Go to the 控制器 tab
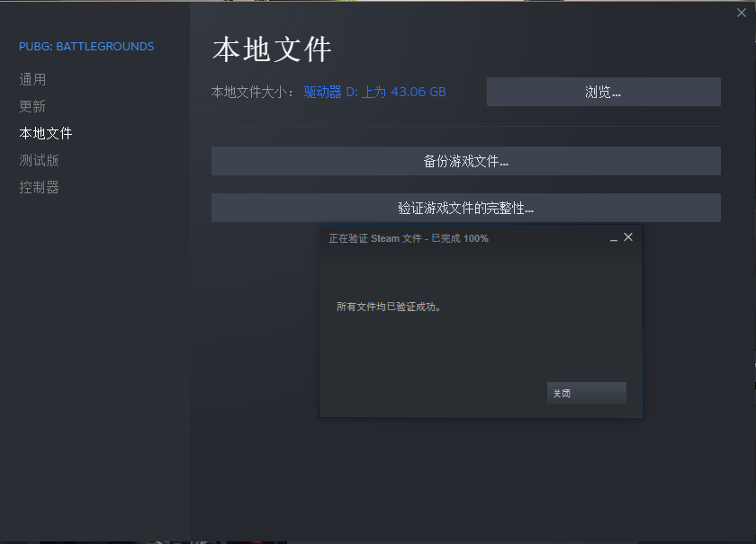Viewport: 756px width, 544px height. [39, 187]
